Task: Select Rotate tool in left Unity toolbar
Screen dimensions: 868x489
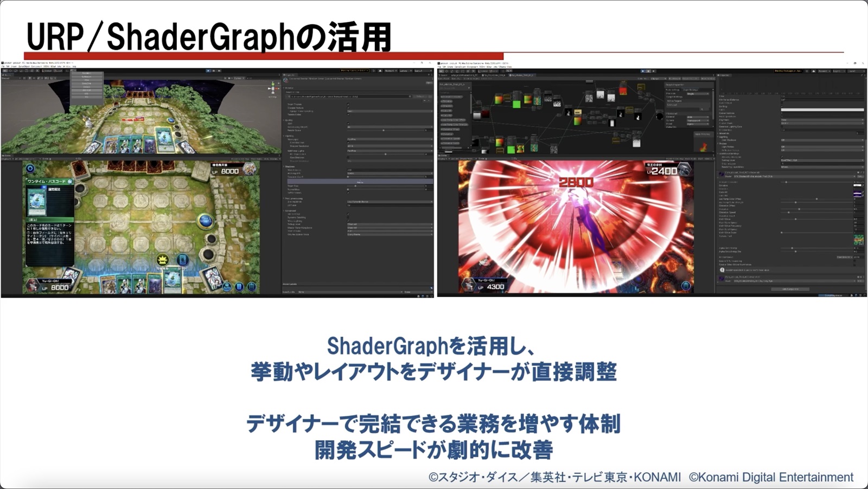Action: tap(16, 70)
